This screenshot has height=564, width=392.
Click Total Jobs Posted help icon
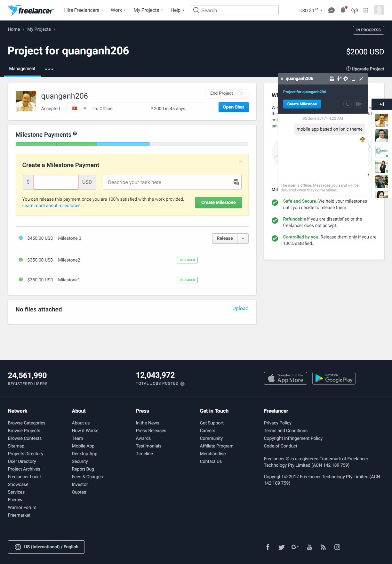pos(182,384)
